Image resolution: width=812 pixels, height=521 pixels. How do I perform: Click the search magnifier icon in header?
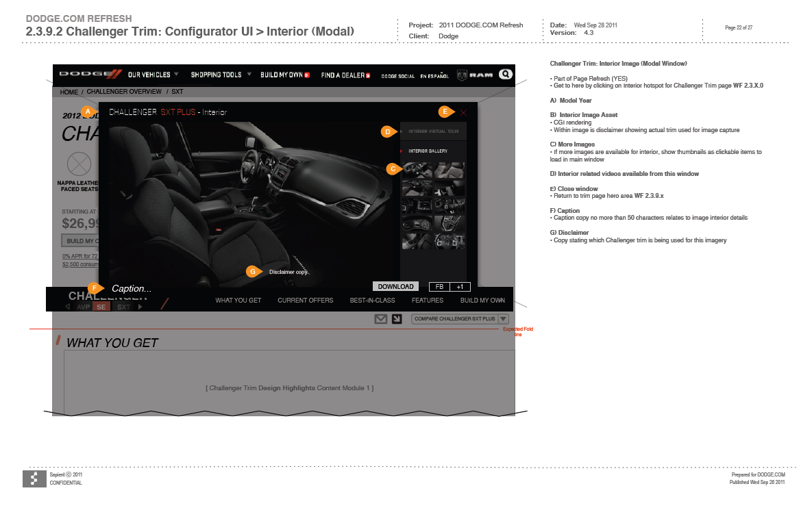[505, 75]
